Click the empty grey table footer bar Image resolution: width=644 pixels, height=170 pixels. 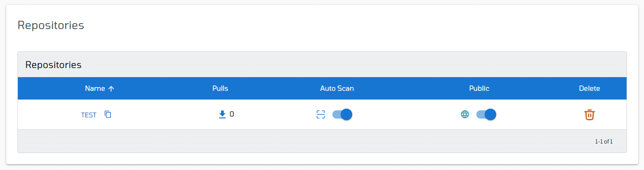[322, 141]
